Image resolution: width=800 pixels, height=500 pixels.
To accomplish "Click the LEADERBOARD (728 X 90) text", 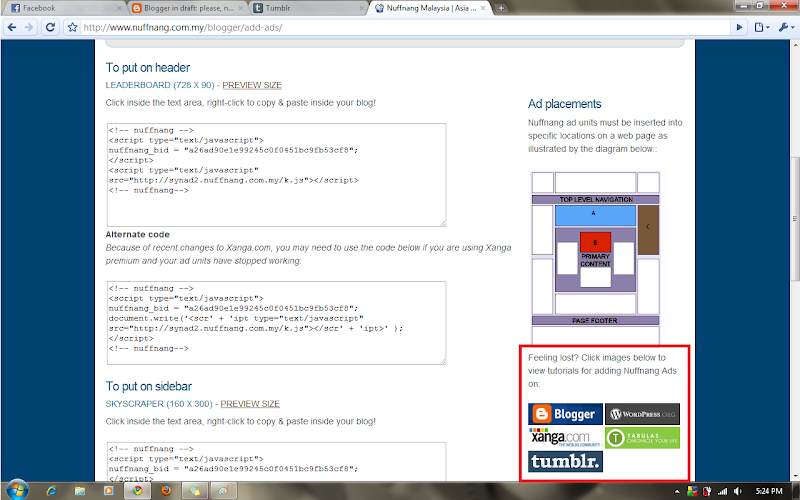I will pyautogui.click(x=160, y=85).
